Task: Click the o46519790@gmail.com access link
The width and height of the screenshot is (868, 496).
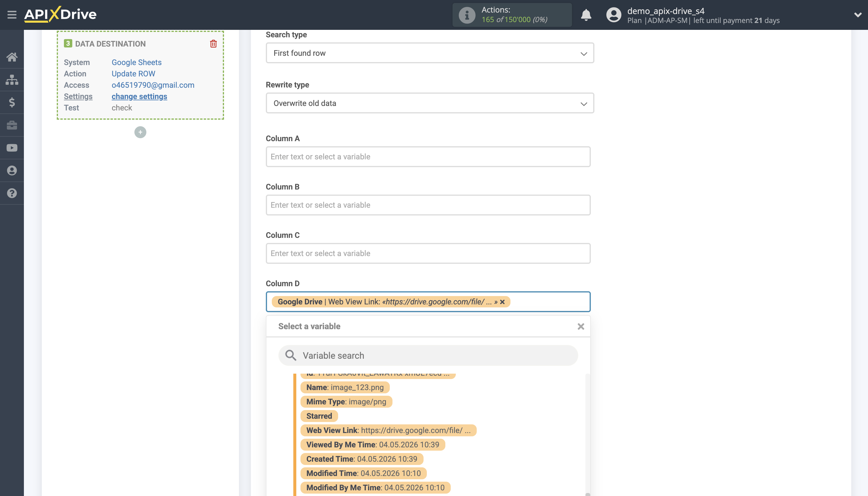Action: 153,85
